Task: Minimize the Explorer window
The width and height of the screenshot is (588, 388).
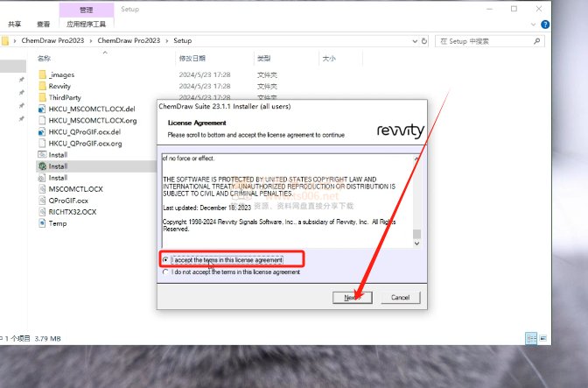Action: click(x=489, y=9)
